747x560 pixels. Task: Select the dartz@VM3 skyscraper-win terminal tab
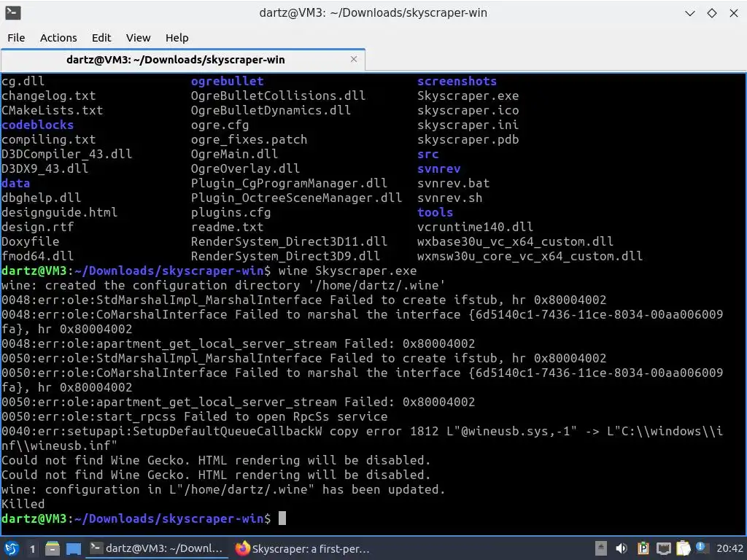coord(182,60)
